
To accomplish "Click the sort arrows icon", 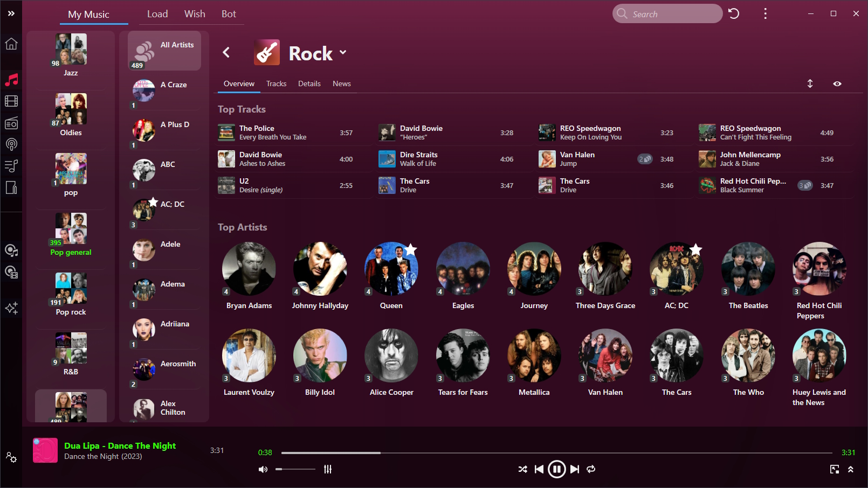I will pos(810,83).
